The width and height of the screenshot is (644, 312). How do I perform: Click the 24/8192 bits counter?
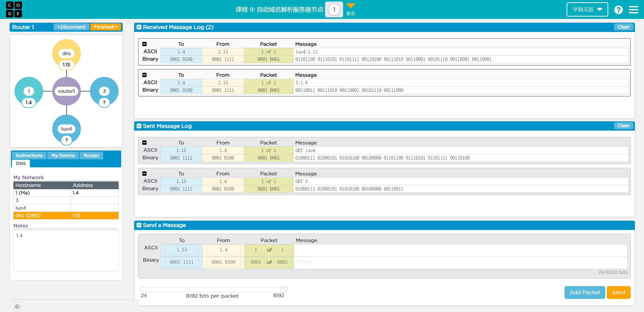pos(613,272)
